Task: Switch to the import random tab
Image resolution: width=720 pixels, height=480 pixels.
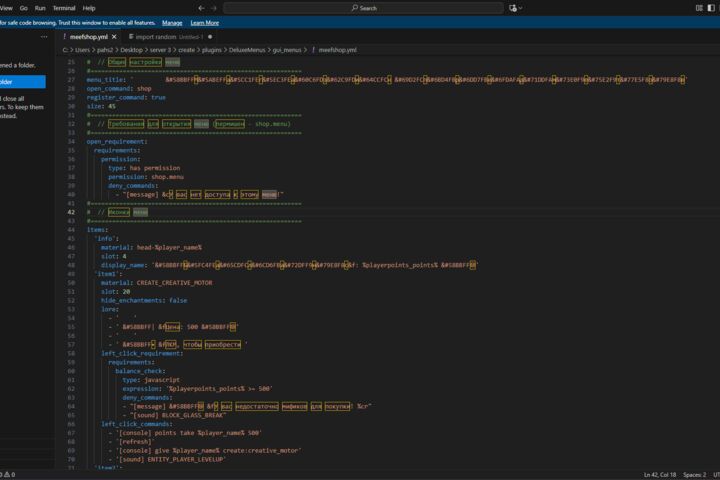Action: (x=166, y=37)
